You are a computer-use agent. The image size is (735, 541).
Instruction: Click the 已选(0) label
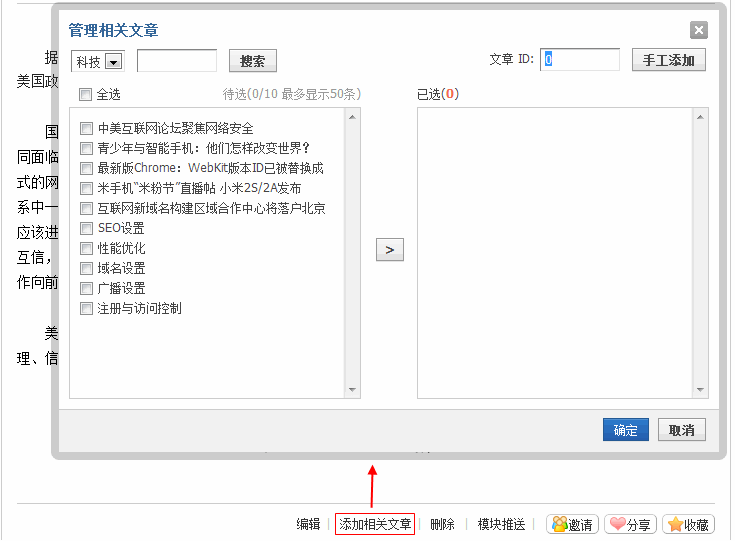click(x=438, y=94)
